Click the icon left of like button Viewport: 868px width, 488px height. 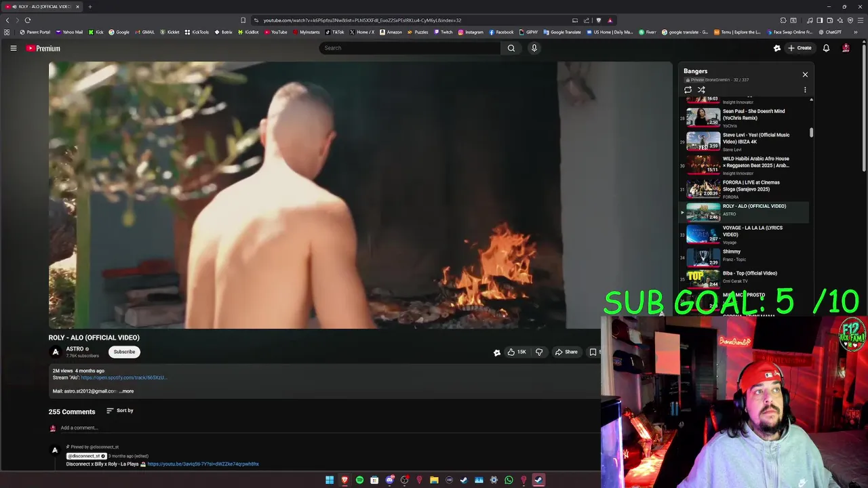[497, 352]
